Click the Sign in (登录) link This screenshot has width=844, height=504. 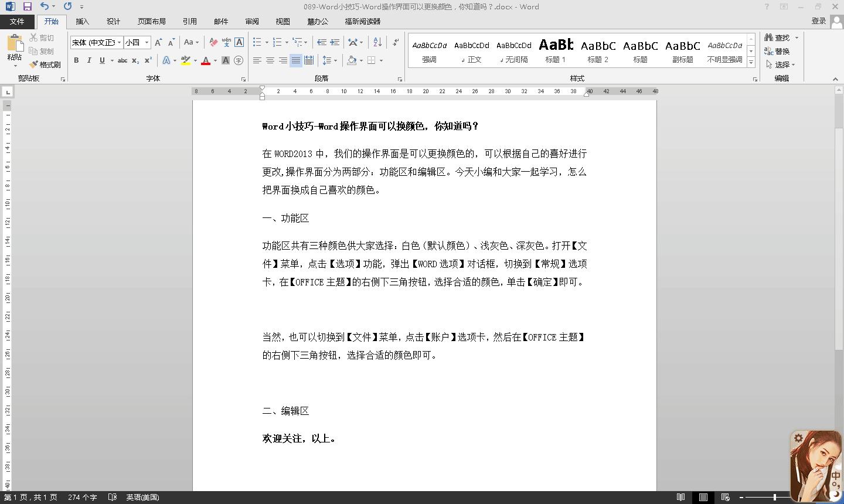pos(819,21)
